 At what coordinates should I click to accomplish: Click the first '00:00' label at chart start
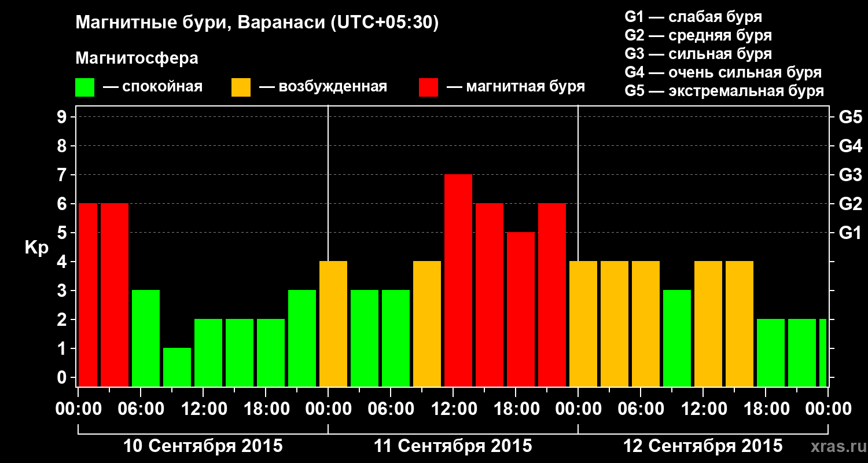78,409
